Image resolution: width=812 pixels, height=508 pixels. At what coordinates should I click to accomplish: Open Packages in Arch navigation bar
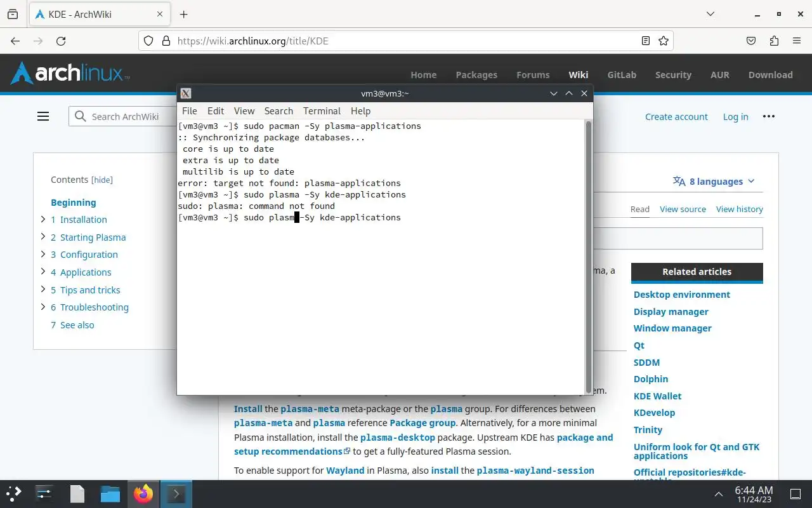(x=476, y=74)
